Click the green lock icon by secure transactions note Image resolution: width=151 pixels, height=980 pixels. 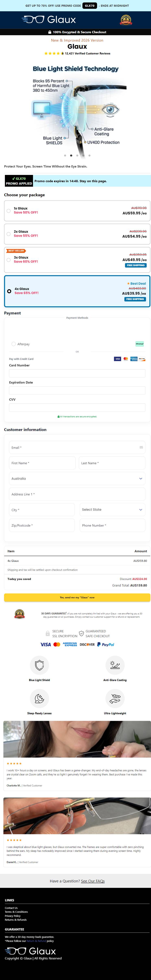tap(58, 417)
